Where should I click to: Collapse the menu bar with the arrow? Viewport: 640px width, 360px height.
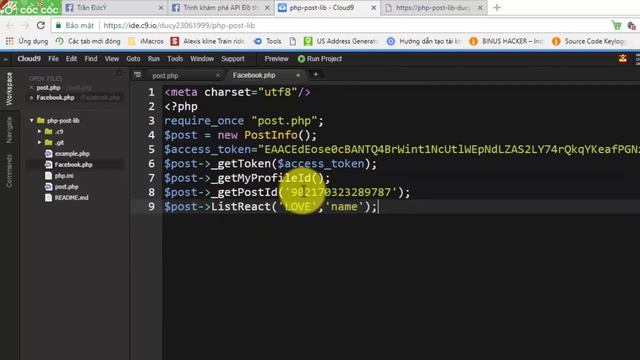tap(6, 60)
